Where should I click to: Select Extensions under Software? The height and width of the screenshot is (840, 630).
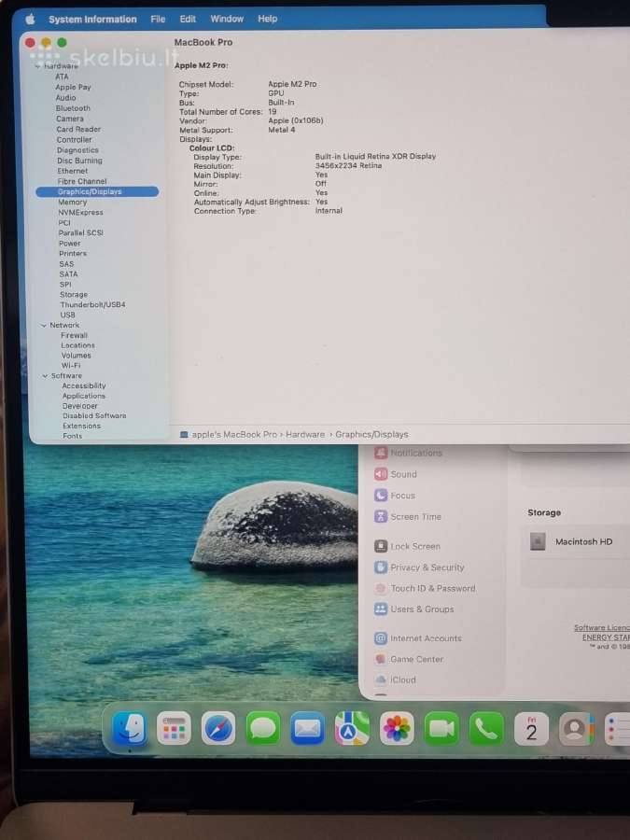coord(81,426)
